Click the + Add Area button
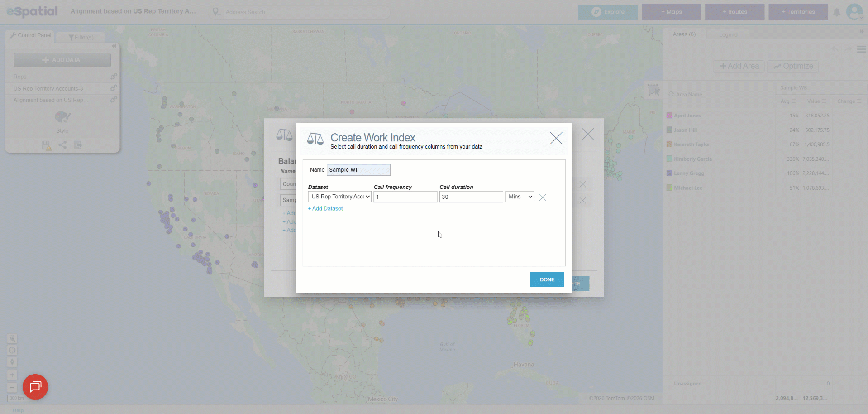 (x=739, y=66)
